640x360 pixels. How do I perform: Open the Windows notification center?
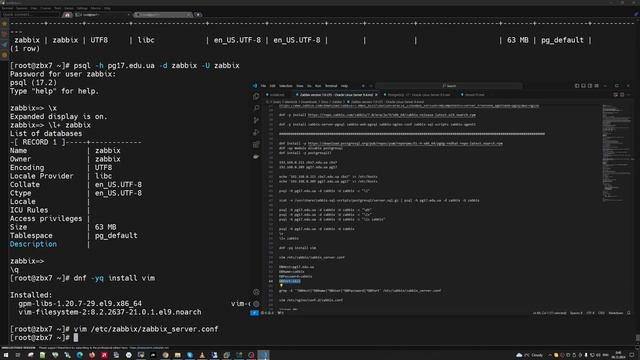(632, 355)
